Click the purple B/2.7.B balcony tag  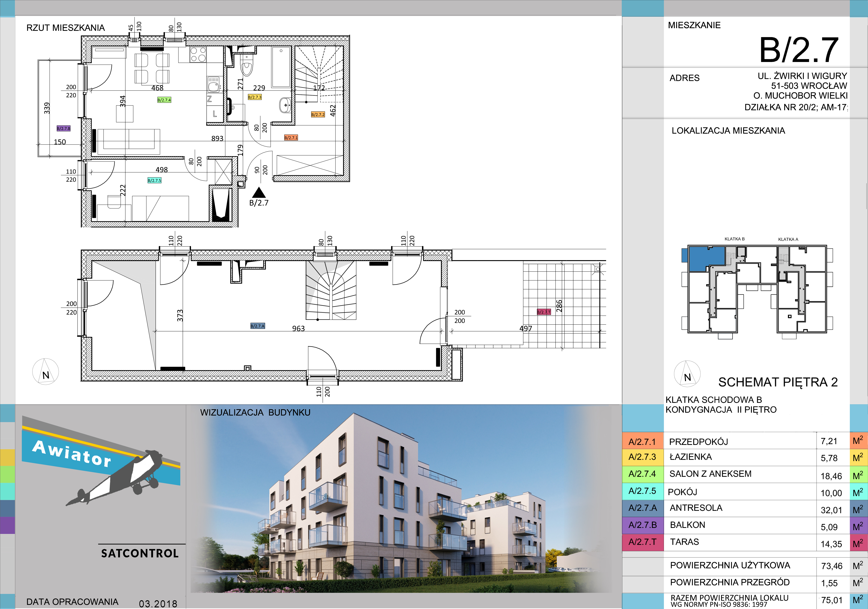pos(63,129)
